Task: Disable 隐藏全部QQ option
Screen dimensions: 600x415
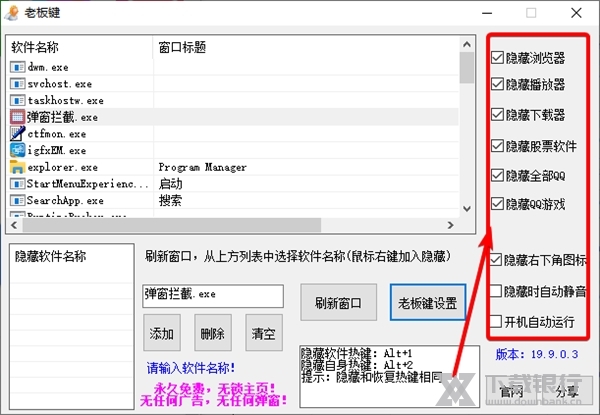Action: [497, 176]
